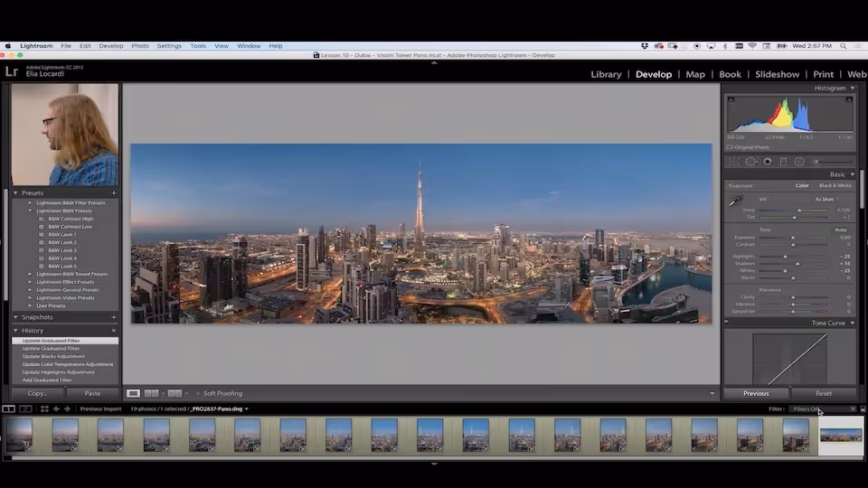868x488 pixels.
Task: Collapse the Tone Curve panel
Action: tap(852, 323)
